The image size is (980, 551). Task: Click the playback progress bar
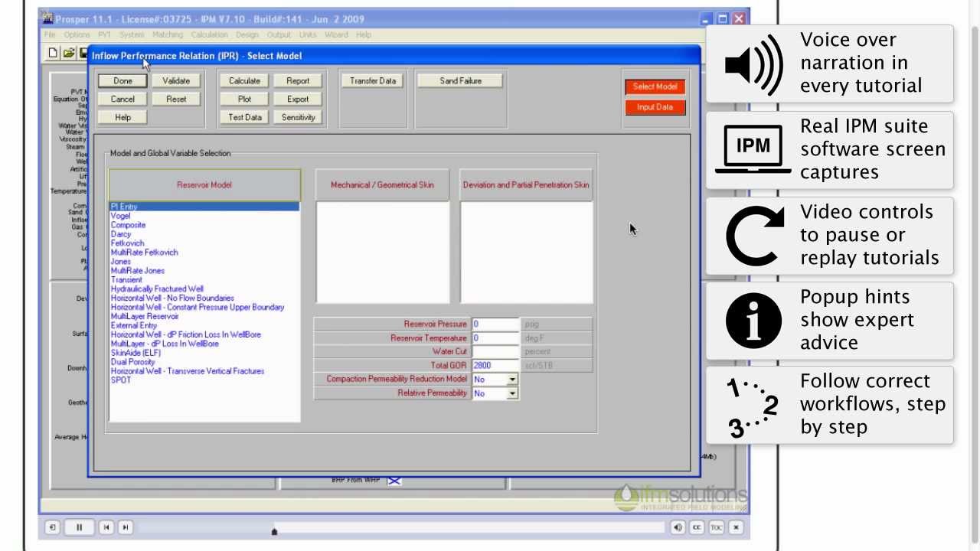point(401,527)
